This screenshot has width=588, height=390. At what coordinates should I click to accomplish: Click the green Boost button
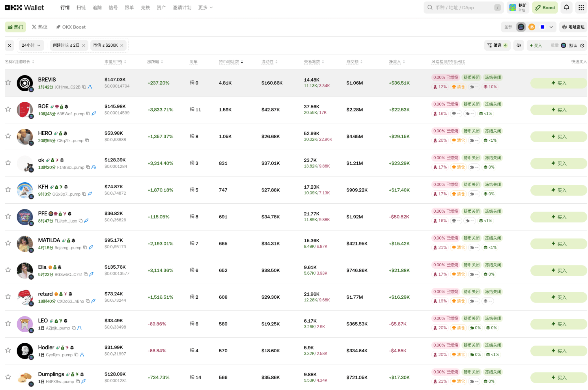[x=545, y=8]
